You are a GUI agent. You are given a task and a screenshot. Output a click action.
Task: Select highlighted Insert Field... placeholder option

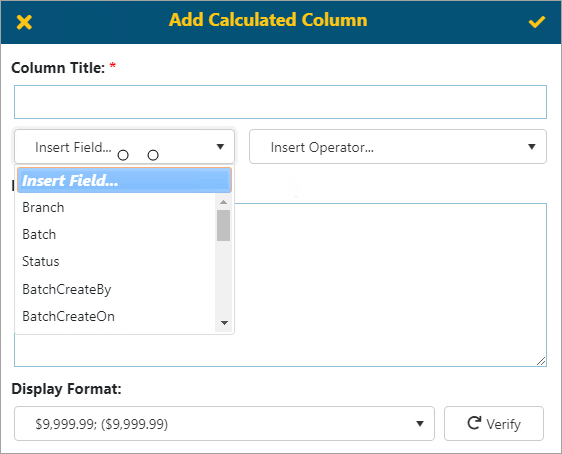(x=124, y=180)
